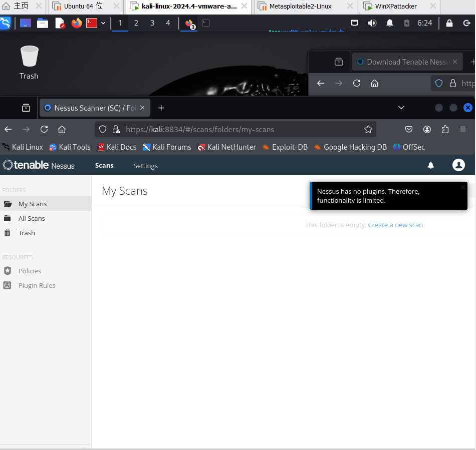Dismiss the no plugins notification
476x450 pixels.
[x=462, y=187]
